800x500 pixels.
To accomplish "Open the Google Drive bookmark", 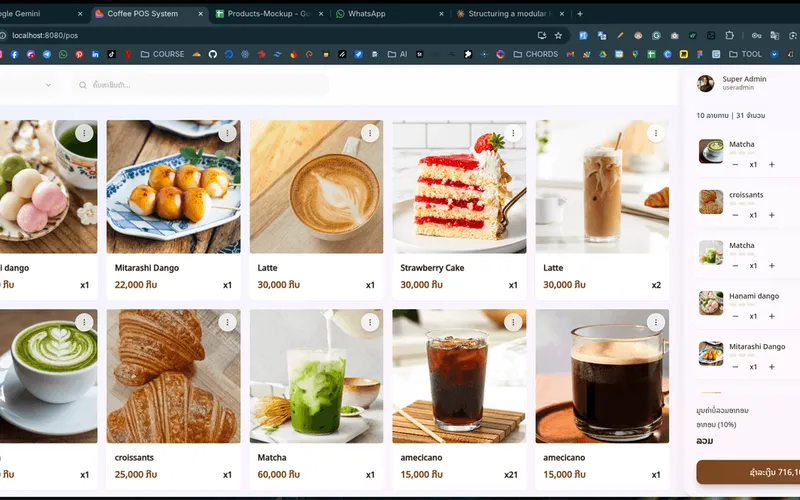I will coord(603,54).
